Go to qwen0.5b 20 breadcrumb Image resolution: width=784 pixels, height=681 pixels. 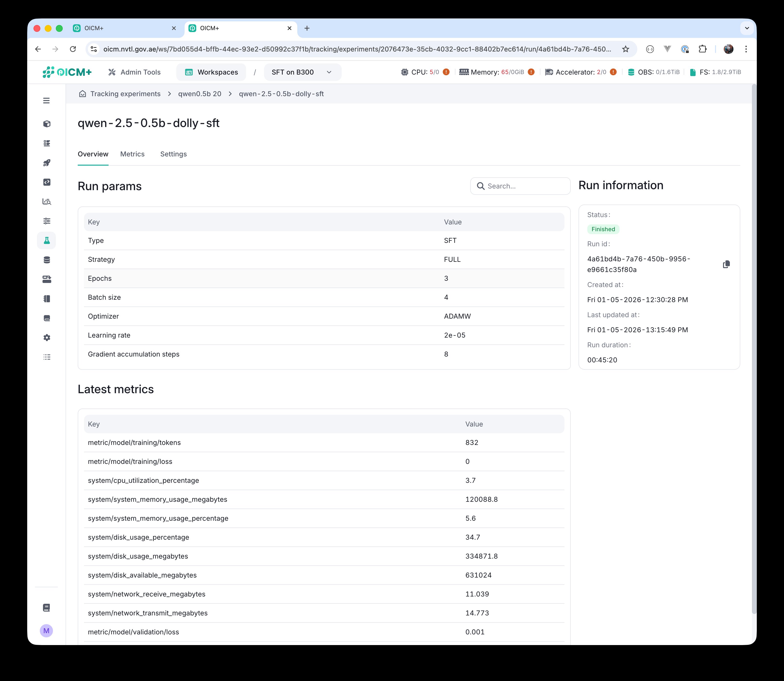tap(199, 94)
